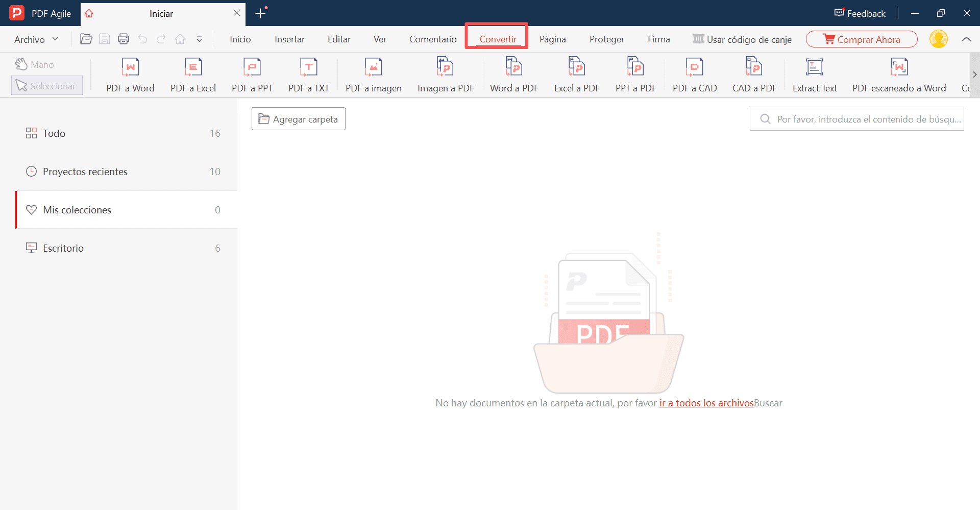Screen dimensions: 980x510
Task: Open the PDF a imagen converter
Action: click(373, 75)
